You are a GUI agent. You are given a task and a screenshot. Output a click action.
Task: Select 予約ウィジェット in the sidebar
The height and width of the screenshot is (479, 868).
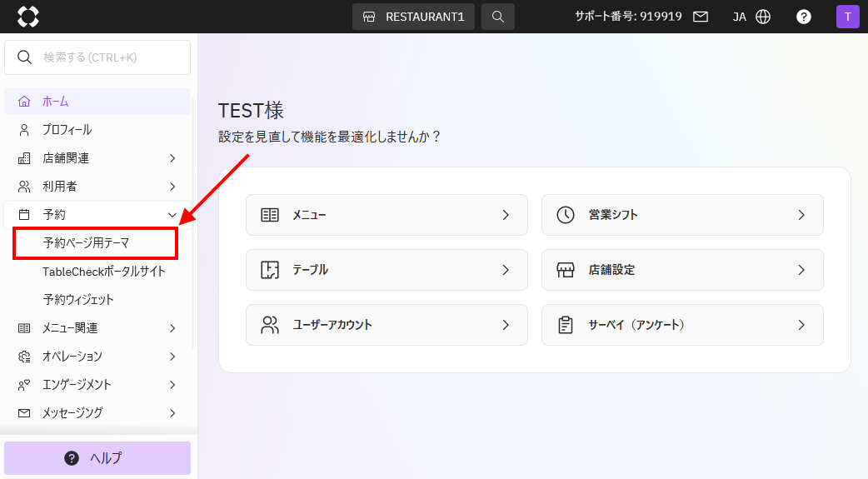78,300
